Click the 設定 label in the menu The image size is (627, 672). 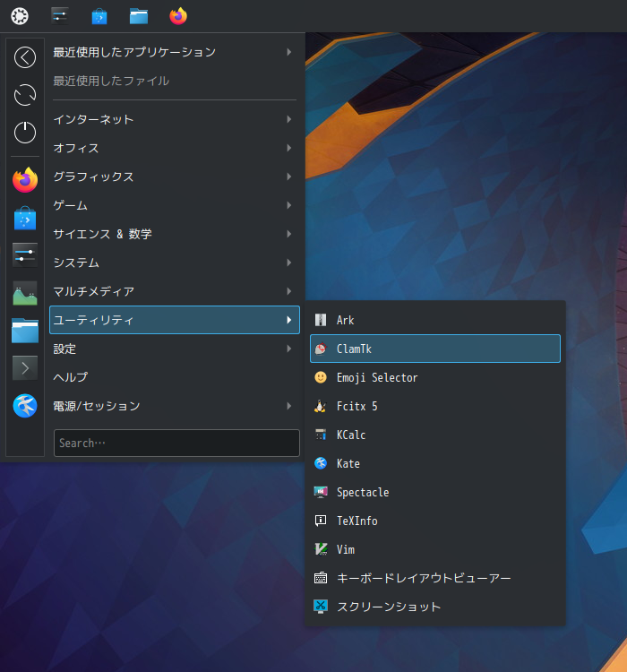tap(64, 349)
